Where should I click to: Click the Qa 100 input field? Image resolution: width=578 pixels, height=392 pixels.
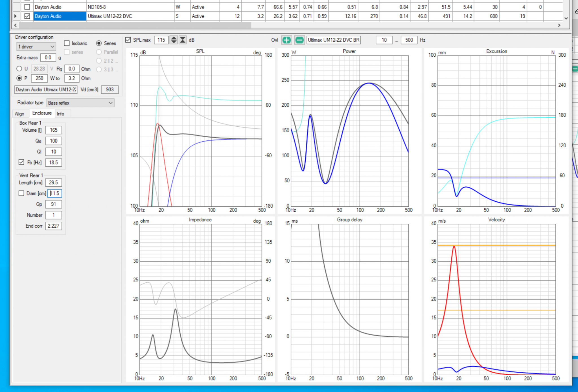pyautogui.click(x=54, y=141)
